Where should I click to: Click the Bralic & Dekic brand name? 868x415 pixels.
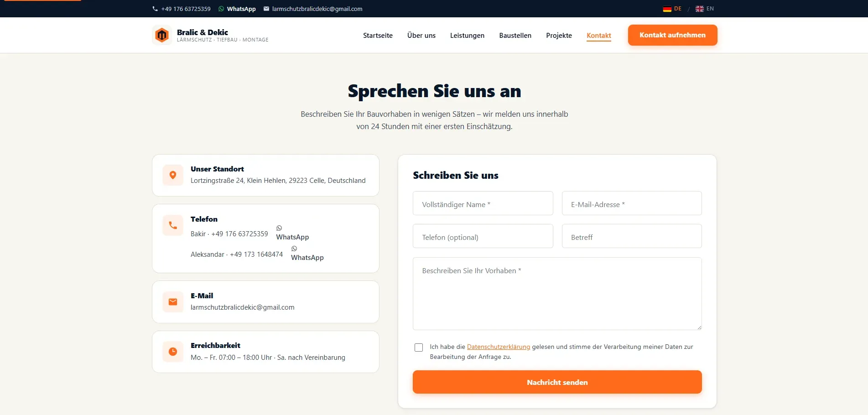pos(203,32)
